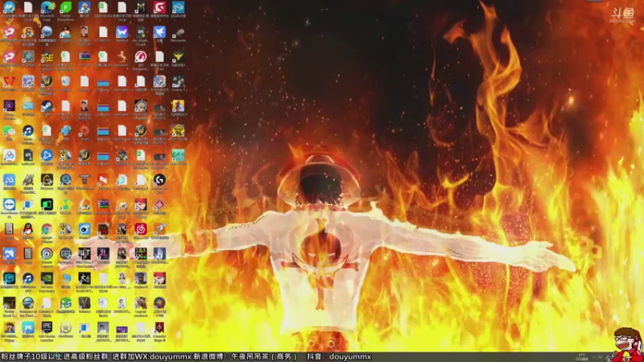Click the cartoon streamer avatar mascot
644x362 pixels.
click(627, 344)
